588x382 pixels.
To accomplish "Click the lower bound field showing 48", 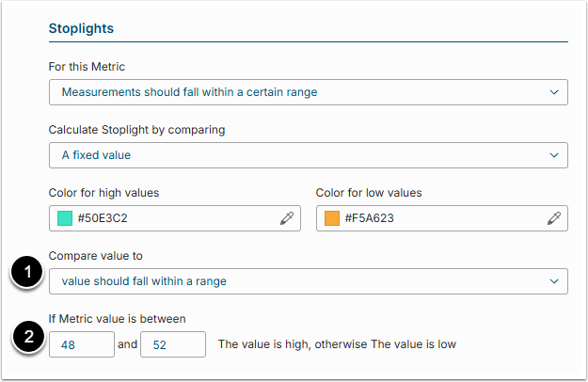I will click(x=81, y=344).
